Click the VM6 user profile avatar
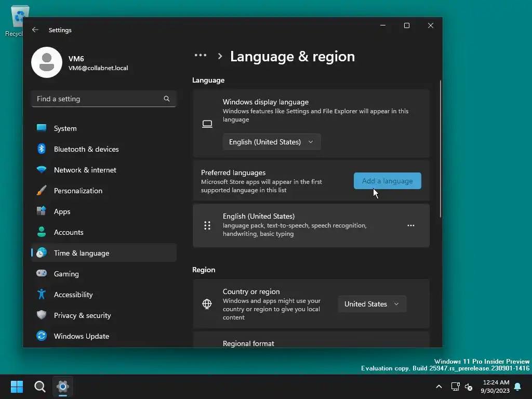 tap(47, 62)
